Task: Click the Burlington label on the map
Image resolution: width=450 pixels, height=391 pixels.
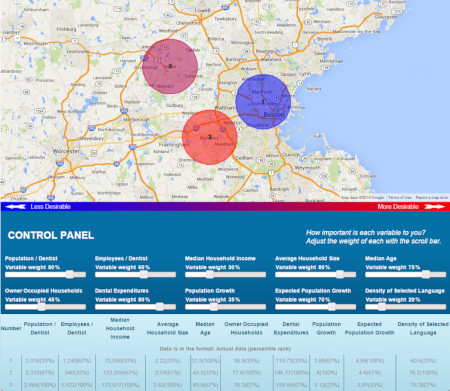Action: (x=236, y=59)
